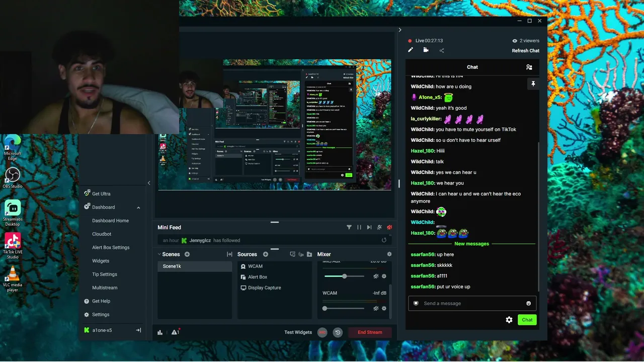This screenshot has width=644, height=362.
Task: Open the OBS Studio desktop shortcut
Action: (13, 178)
